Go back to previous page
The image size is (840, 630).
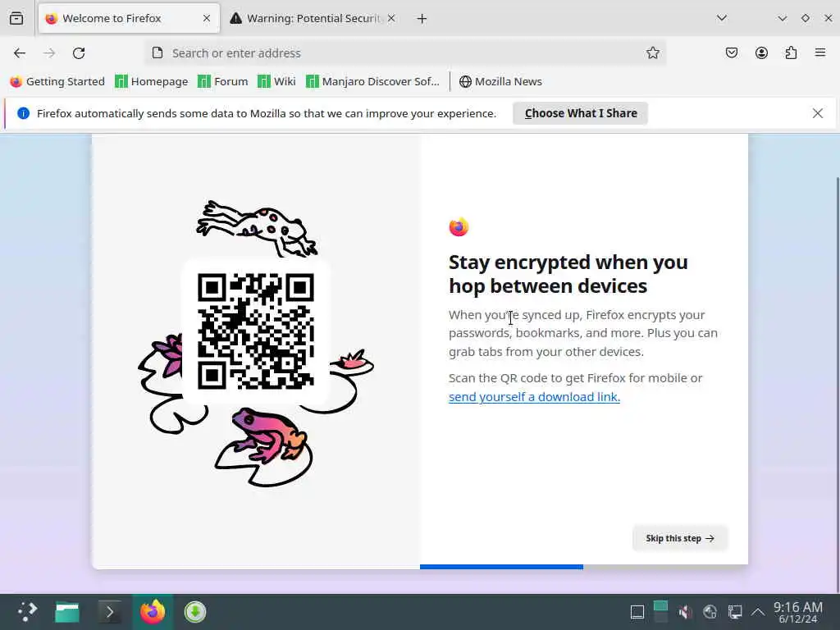coord(20,52)
